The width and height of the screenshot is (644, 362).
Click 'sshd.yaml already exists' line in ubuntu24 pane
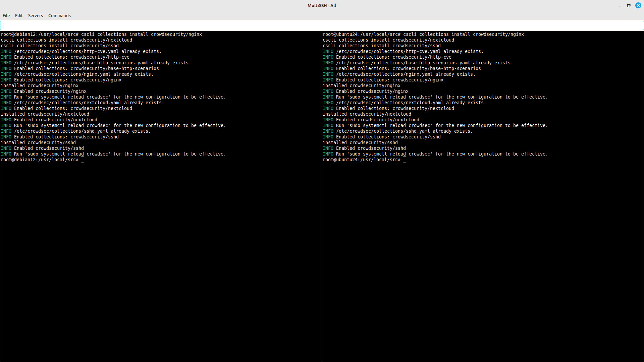tap(398, 131)
